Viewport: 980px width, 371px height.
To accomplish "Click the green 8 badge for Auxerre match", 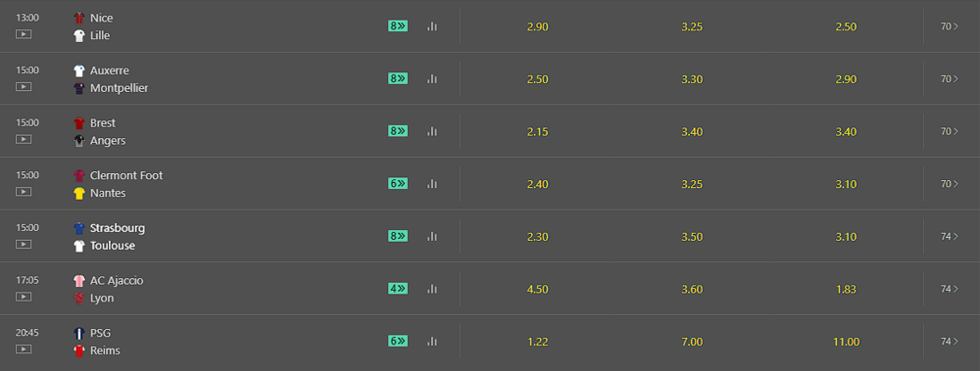I will (x=398, y=78).
